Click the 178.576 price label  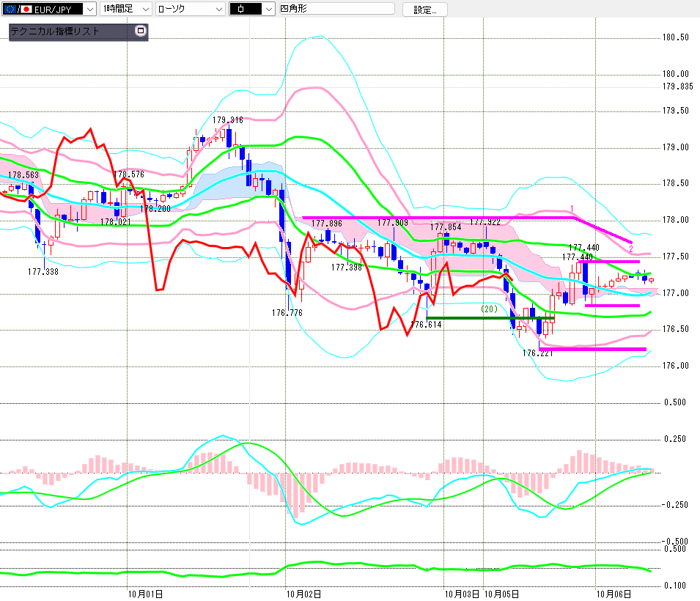tap(128, 174)
